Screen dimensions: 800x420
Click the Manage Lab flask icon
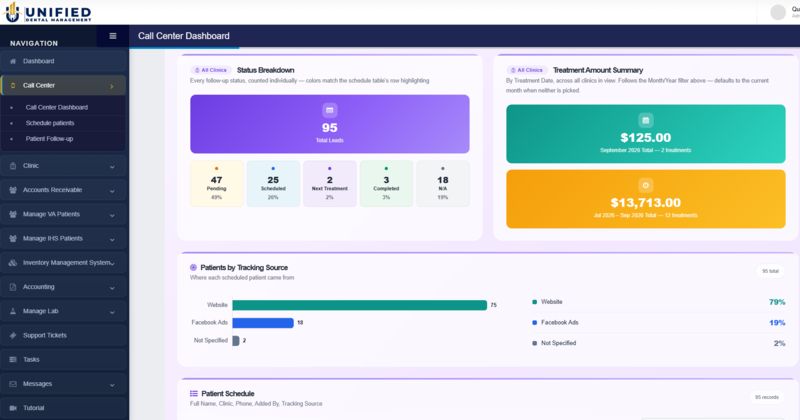(13, 311)
